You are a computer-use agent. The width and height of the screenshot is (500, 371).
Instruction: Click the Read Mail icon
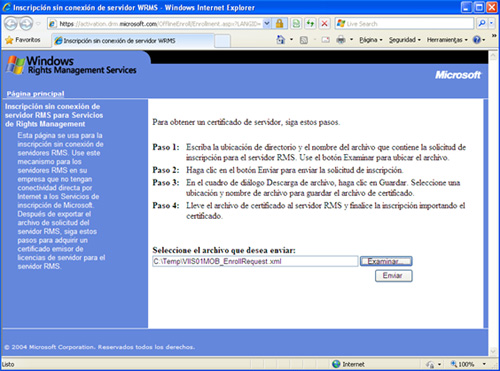pyautogui.click(x=326, y=40)
